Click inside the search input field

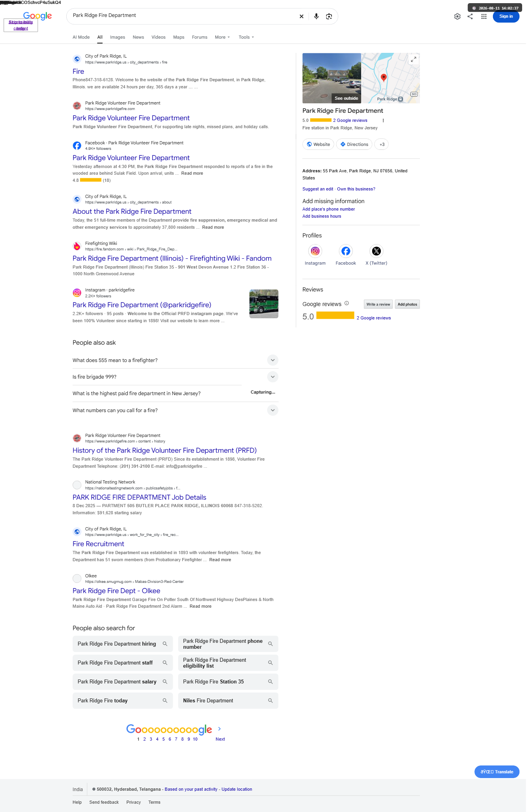click(184, 16)
